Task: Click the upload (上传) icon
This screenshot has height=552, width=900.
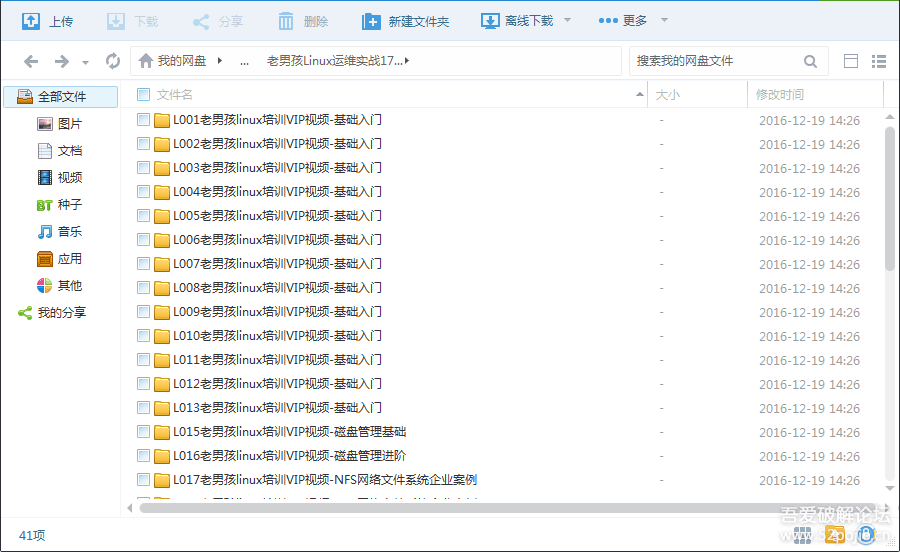Action: point(31,21)
